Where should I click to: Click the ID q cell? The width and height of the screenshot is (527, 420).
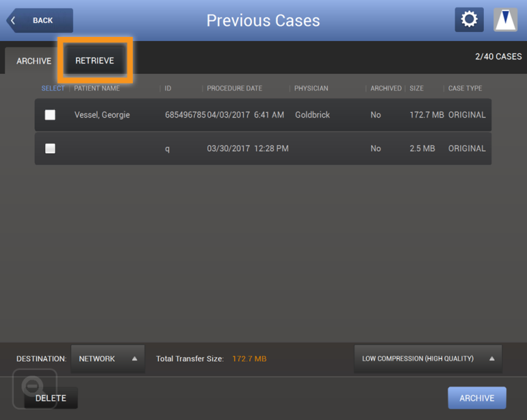click(x=167, y=149)
